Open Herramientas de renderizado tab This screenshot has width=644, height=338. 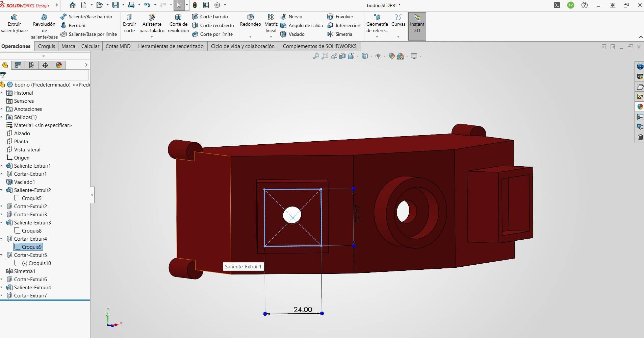coord(171,46)
